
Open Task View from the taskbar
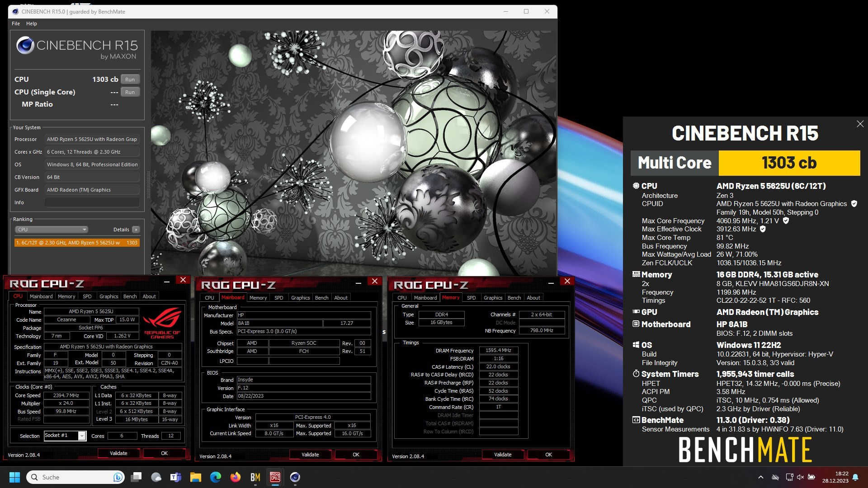(136, 477)
